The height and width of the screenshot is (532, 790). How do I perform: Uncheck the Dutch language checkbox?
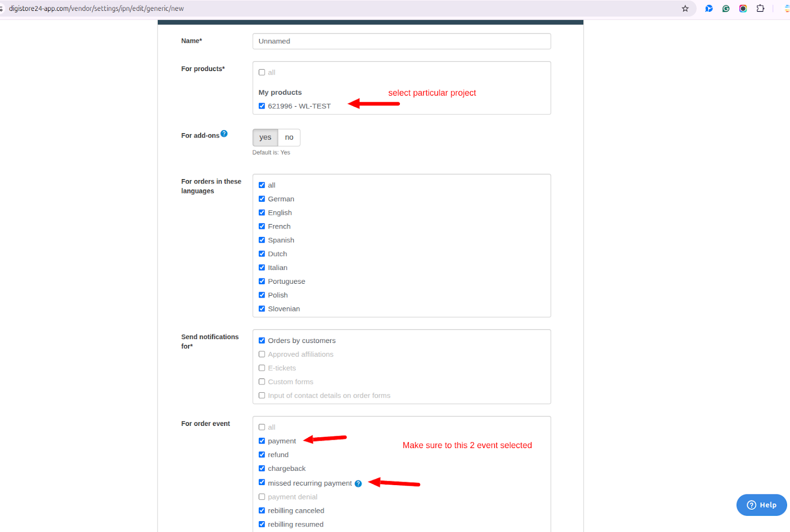pyautogui.click(x=262, y=254)
